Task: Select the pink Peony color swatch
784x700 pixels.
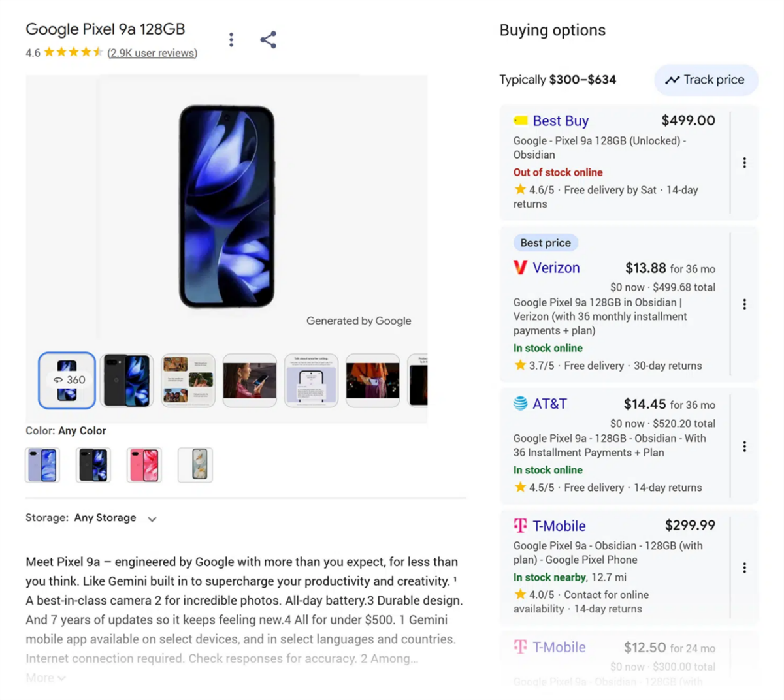Action: pyautogui.click(x=144, y=465)
